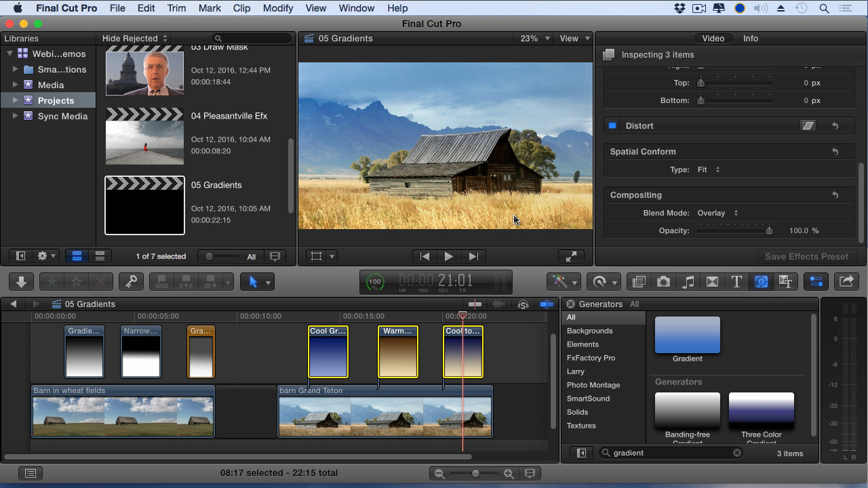Open the Music and Sound browser
The height and width of the screenshot is (488, 868).
688,282
